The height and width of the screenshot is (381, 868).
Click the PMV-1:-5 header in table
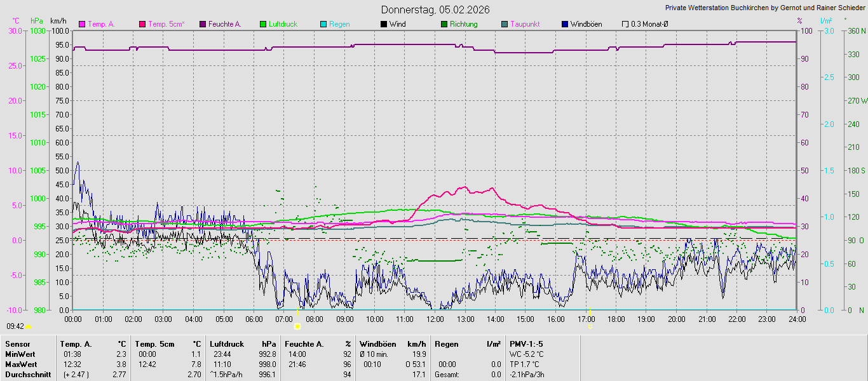[x=526, y=344]
